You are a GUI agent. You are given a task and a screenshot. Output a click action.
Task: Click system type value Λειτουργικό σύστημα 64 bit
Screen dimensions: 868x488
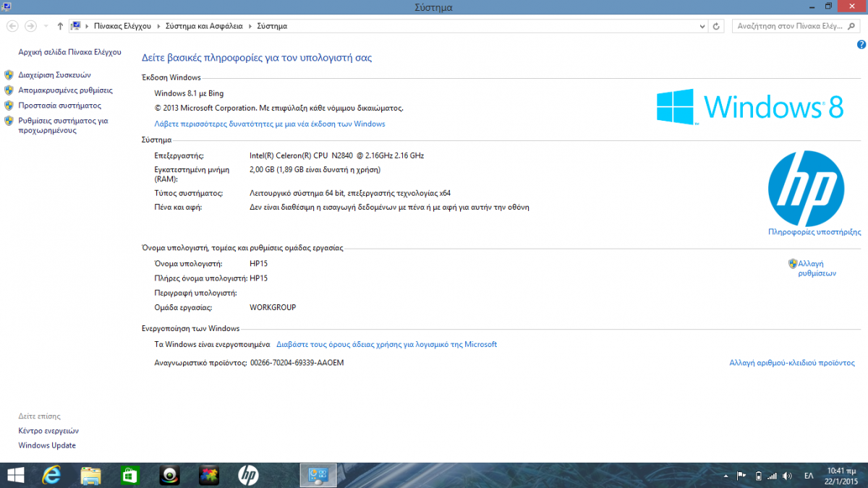tap(350, 193)
